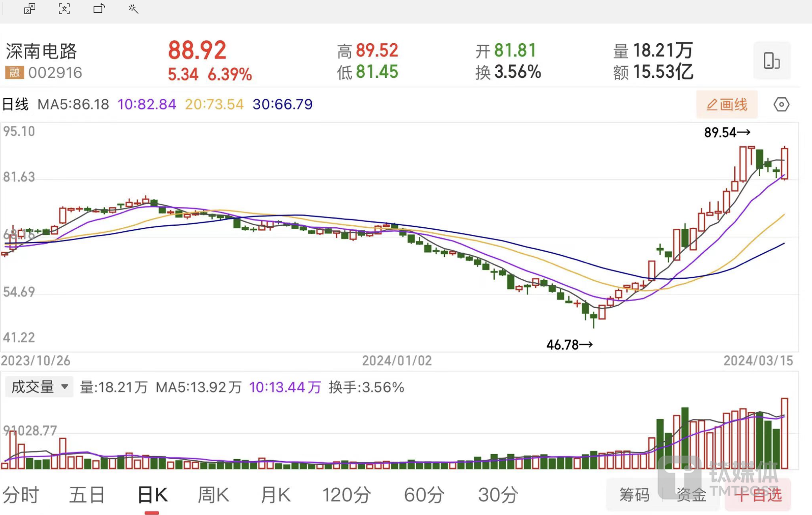Screen dimensions: 812x515
Task: Select the 月K tab
Action: (x=276, y=495)
